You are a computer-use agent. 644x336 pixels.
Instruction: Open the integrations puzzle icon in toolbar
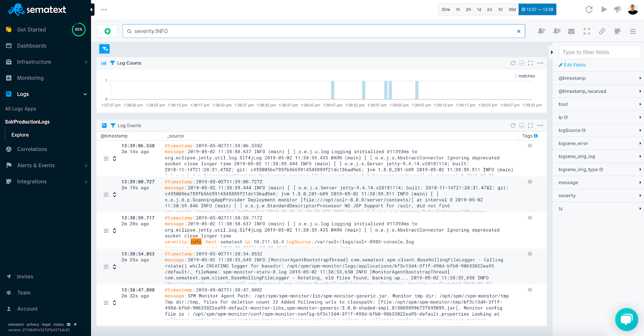coord(617,31)
